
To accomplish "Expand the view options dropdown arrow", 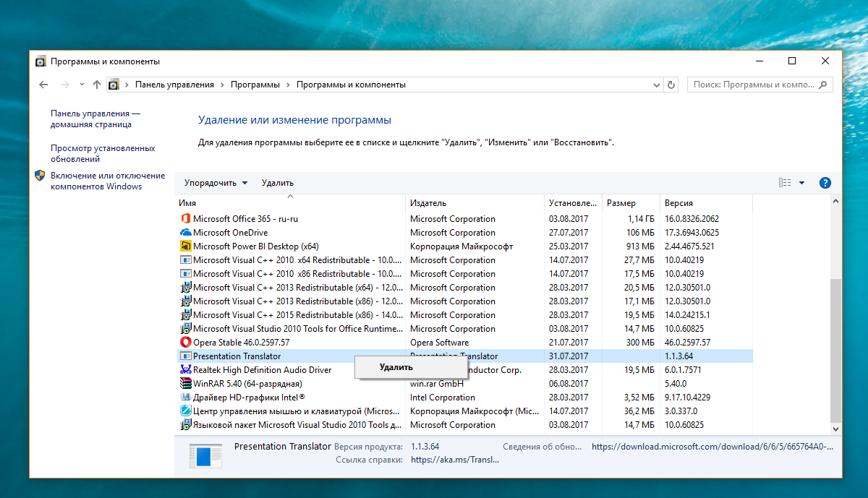I will 801,183.
